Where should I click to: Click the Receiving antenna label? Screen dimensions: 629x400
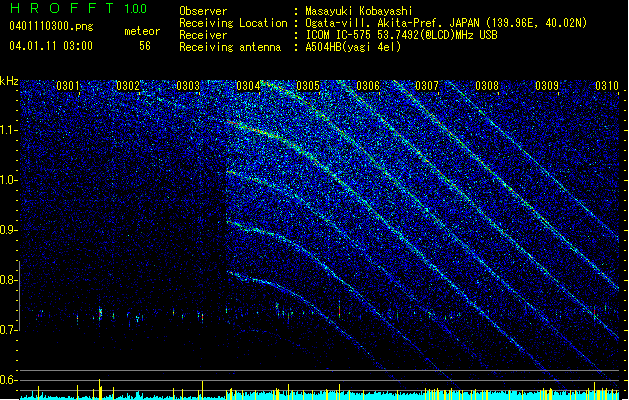click(x=230, y=47)
